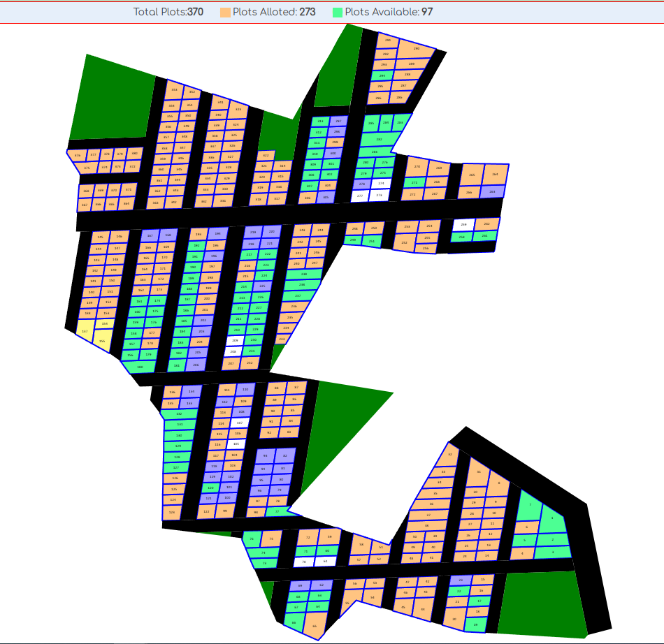Select orange plot 291 at top
Image resolution: width=664 pixels, height=644 pixels.
(388, 41)
